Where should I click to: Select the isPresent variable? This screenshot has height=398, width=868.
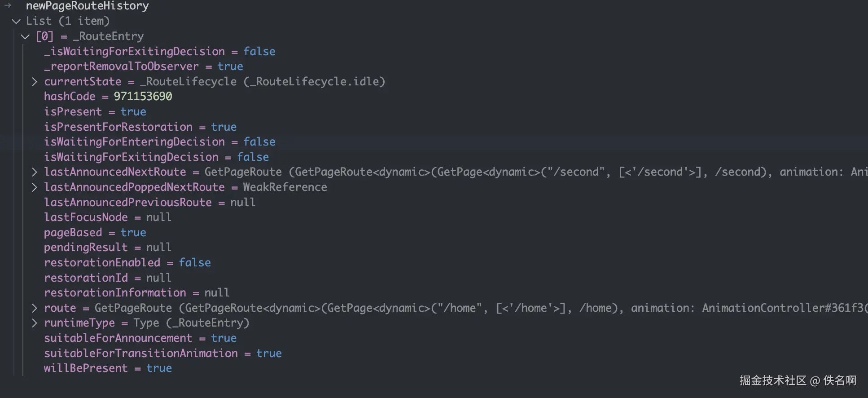tap(73, 112)
